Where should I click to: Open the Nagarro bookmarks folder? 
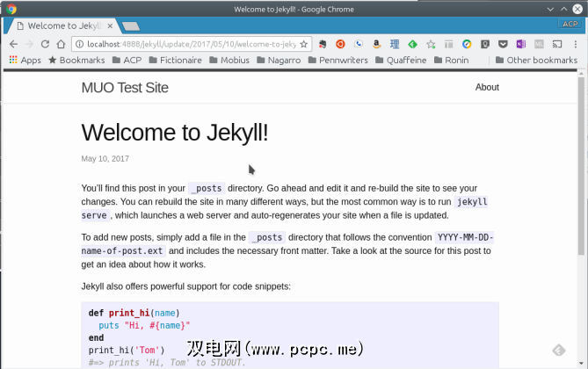tap(279, 60)
